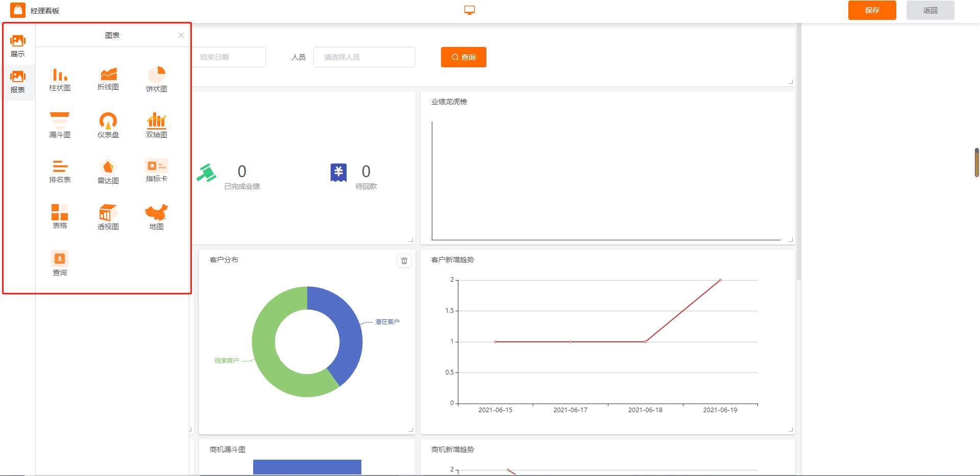Click the 待回款 yuan receipt icon

click(x=338, y=172)
